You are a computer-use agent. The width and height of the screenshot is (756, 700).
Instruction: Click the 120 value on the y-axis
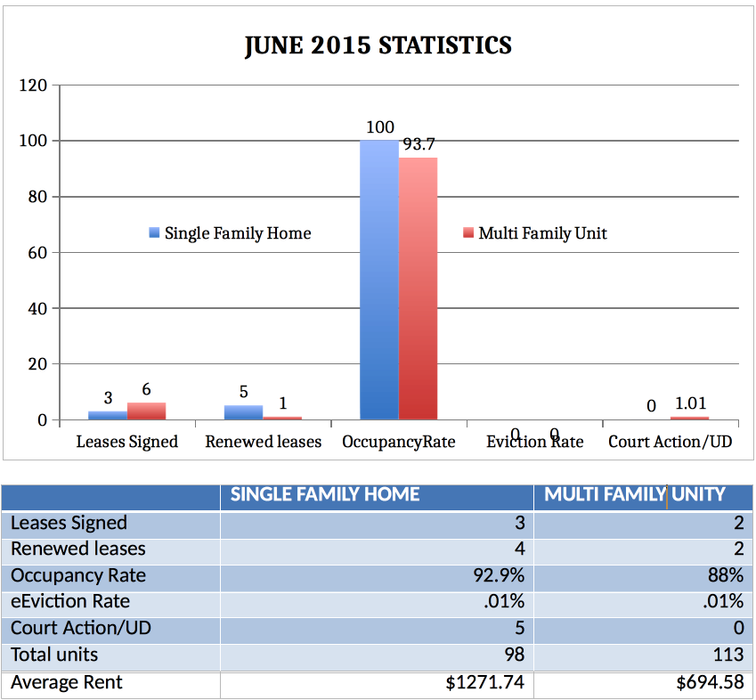tap(33, 85)
